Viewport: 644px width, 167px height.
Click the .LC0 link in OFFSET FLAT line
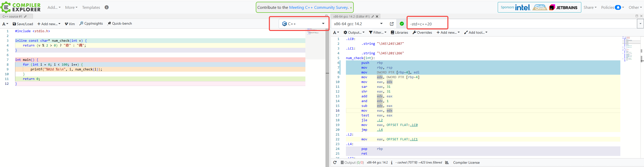pos(414,125)
